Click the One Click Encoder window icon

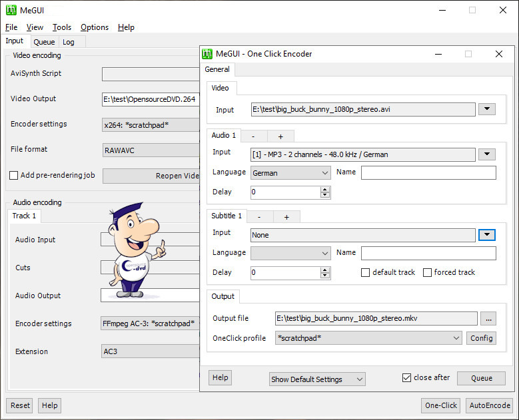click(207, 54)
